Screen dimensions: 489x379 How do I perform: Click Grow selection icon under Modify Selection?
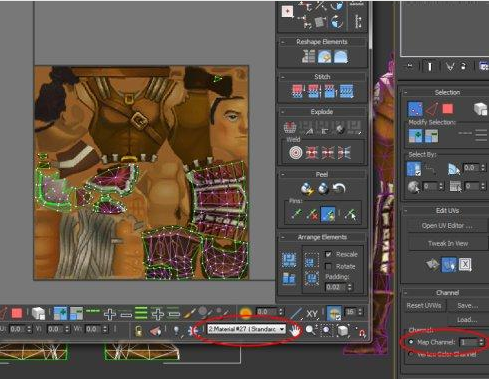(x=415, y=136)
